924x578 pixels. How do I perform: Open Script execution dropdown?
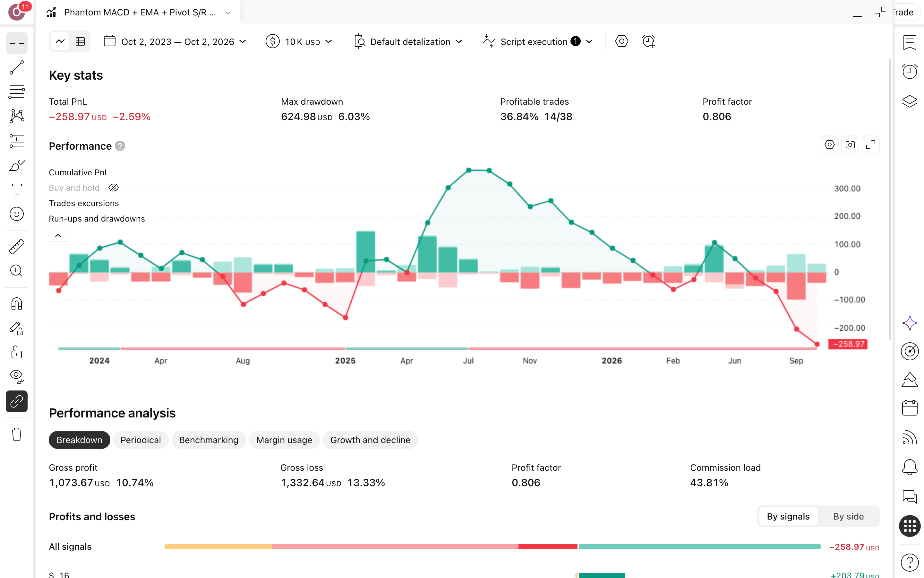point(538,41)
